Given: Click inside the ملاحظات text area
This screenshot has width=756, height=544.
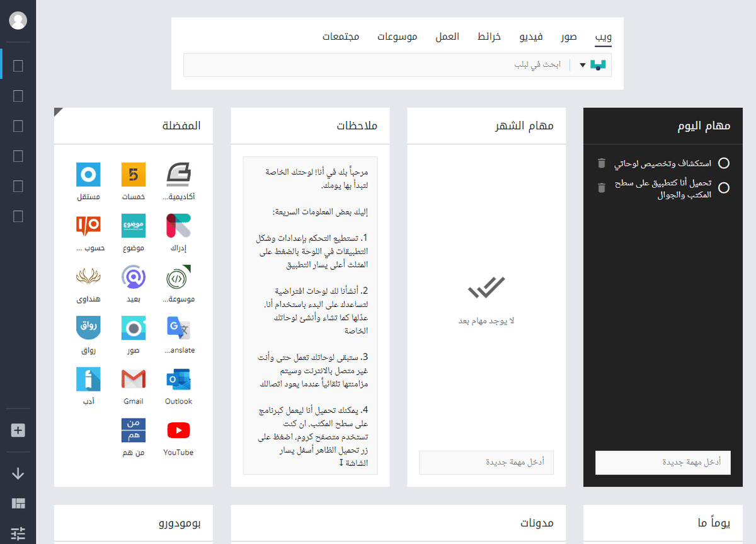Looking at the screenshot, I should point(310,315).
